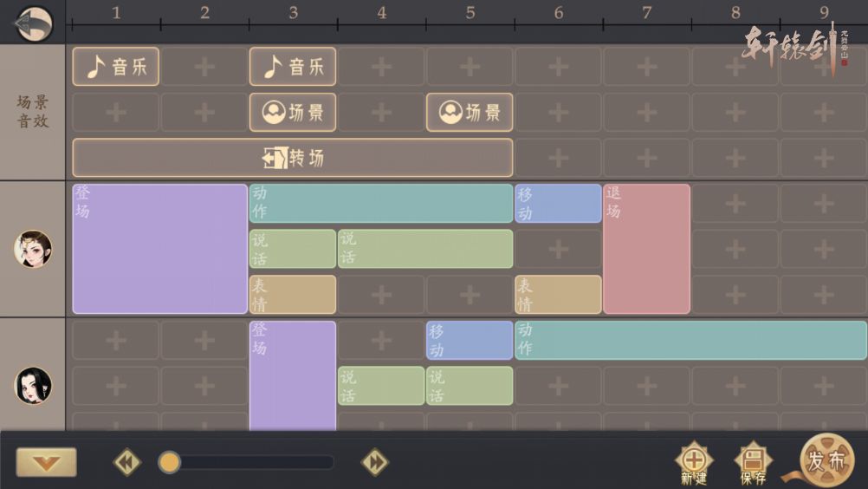The height and width of the screenshot is (489, 868).
Task: Collapse panel with the down-arrow button
Action: [46, 462]
